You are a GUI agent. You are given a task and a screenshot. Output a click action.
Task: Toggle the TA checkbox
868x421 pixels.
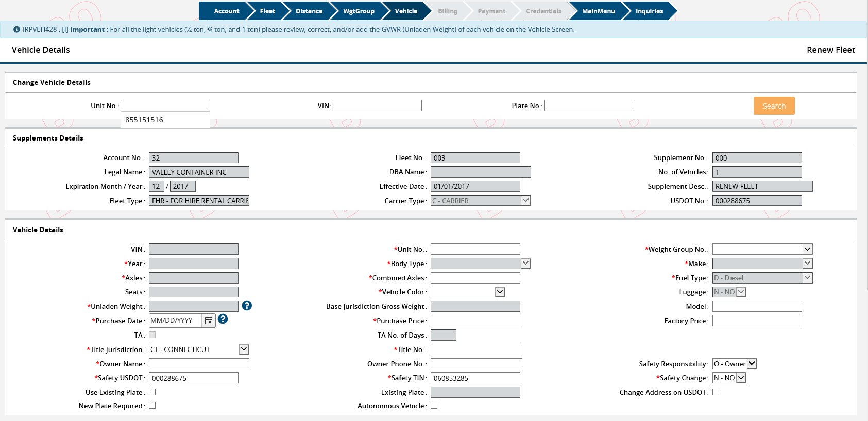[152, 335]
